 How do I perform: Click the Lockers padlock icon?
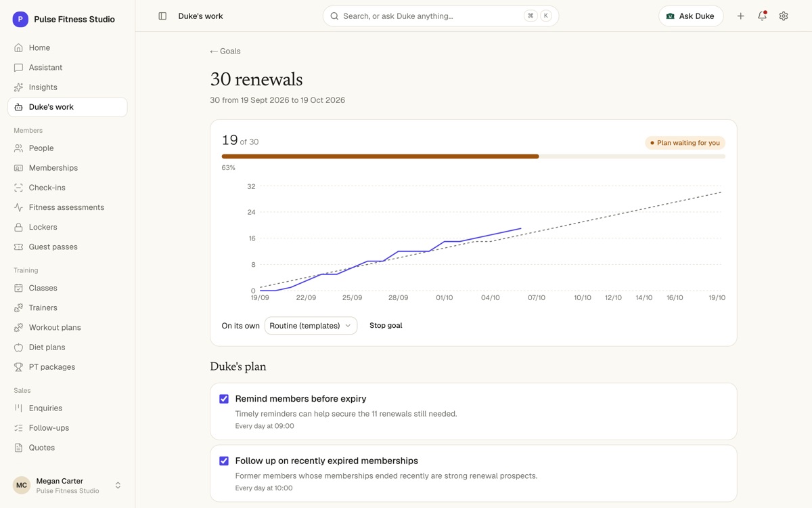[x=18, y=227]
